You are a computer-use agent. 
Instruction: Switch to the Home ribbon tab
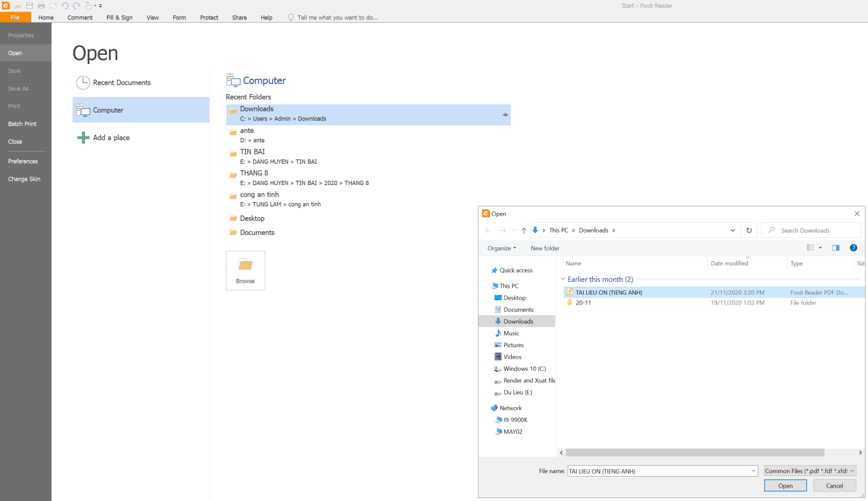tap(46, 18)
